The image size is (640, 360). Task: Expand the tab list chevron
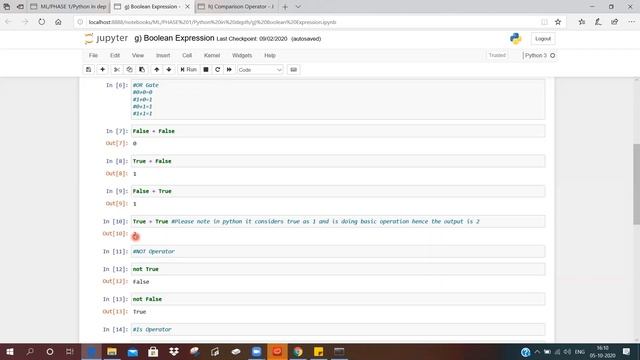click(298, 7)
